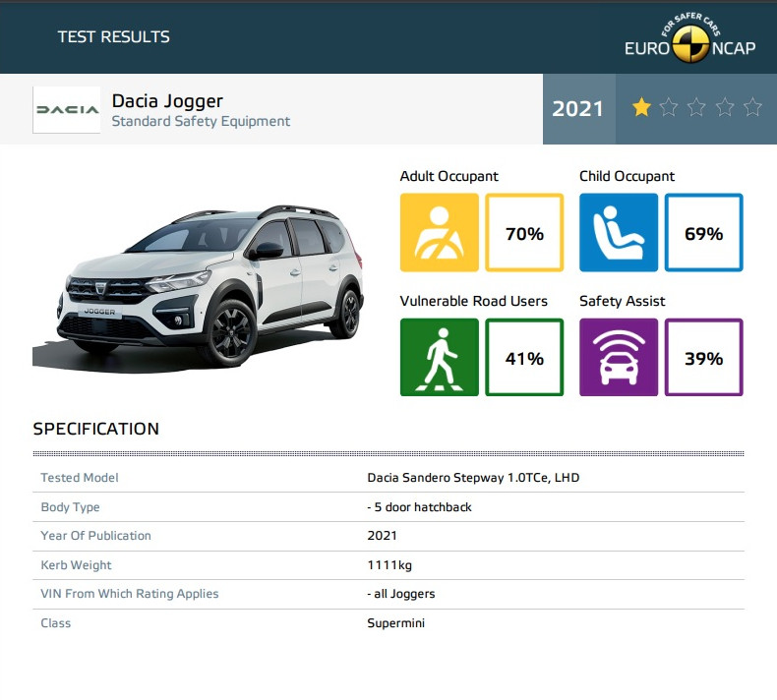
Task: Click 'Standard Safety Equipment' subtitle
Action: click(201, 121)
